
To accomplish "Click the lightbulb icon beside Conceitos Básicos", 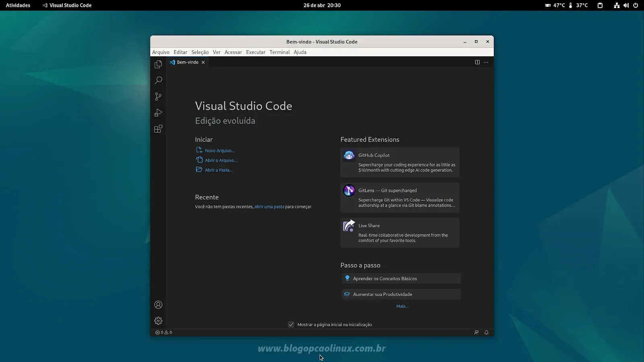I will click(347, 278).
